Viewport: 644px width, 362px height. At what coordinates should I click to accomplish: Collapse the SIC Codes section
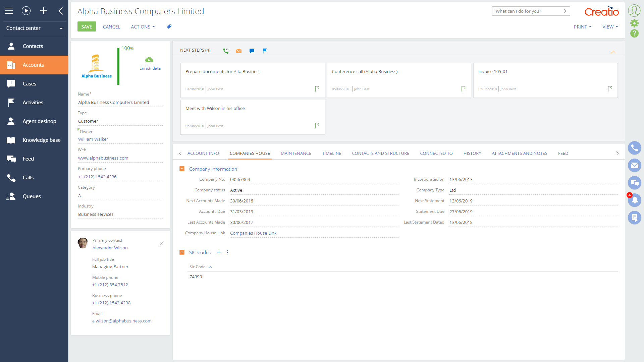182,252
